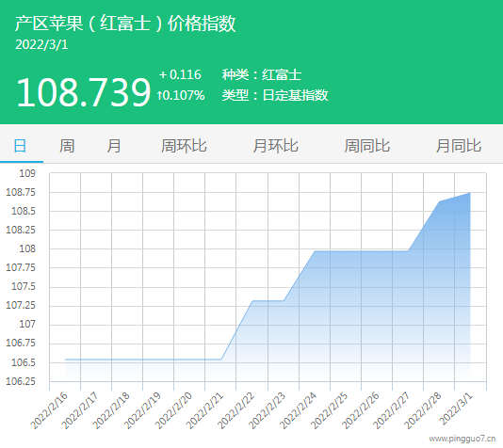
Task: Switch to the 周 weekly tab
Action: pos(67,146)
